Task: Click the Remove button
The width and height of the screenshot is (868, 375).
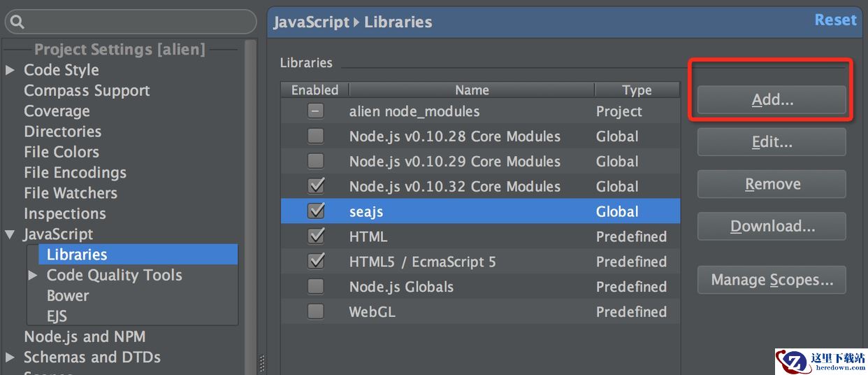Action: click(x=772, y=184)
